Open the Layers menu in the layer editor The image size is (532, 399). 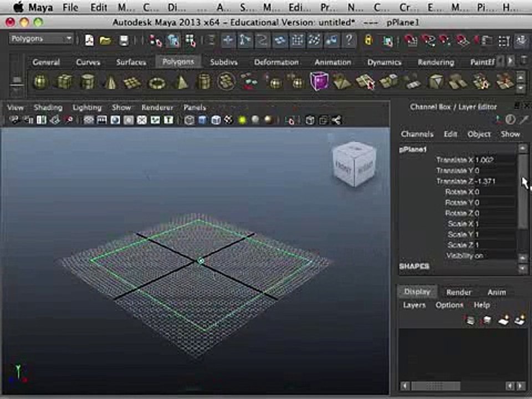click(x=414, y=305)
